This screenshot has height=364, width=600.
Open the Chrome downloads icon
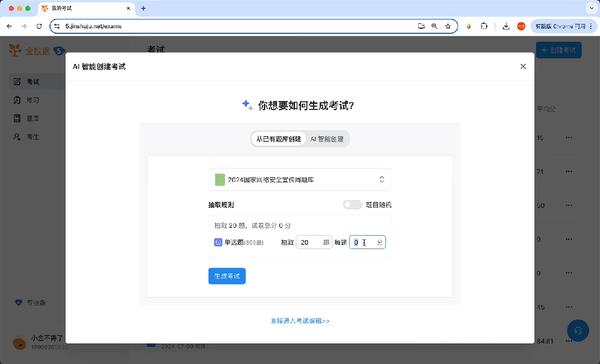click(x=506, y=26)
